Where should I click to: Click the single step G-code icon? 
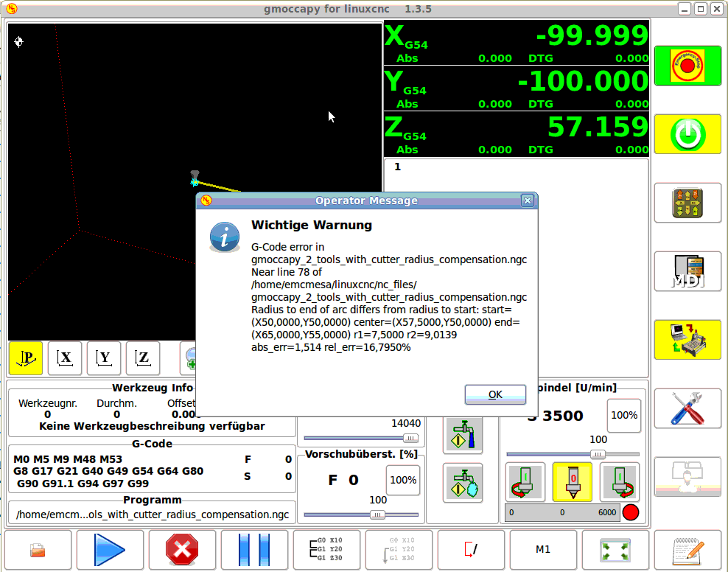[x=327, y=550]
